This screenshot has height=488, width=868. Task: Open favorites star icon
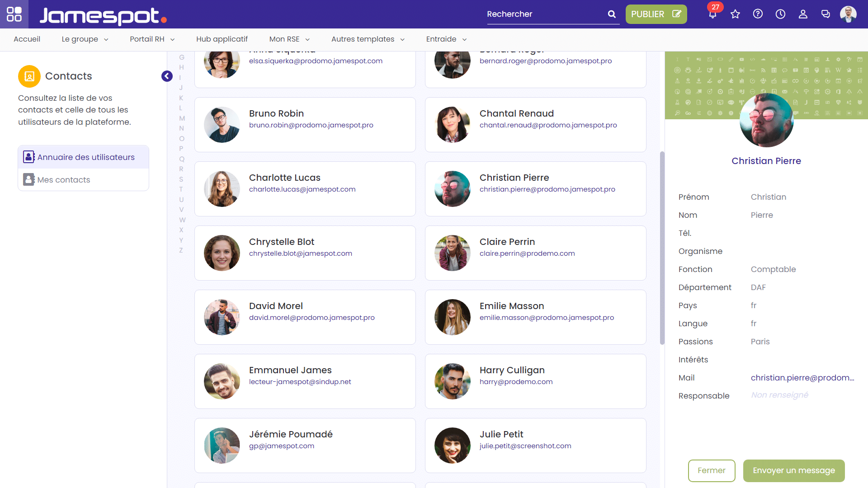[x=735, y=14]
